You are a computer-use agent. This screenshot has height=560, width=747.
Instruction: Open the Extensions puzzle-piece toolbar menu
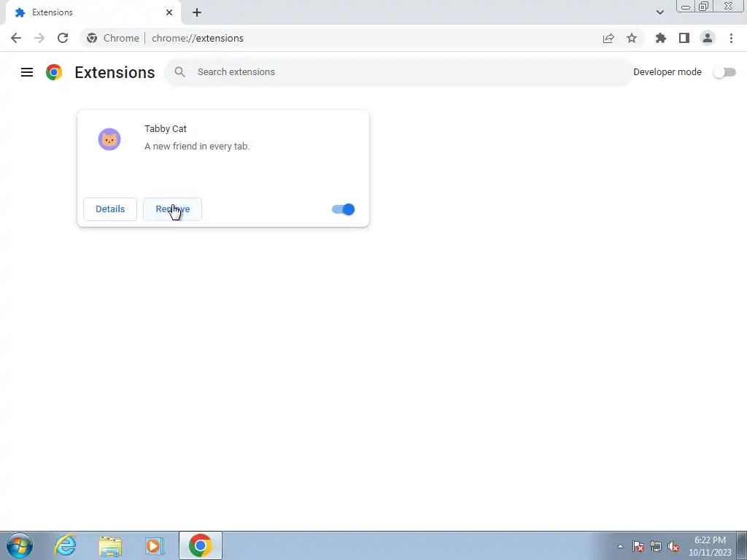coord(661,38)
